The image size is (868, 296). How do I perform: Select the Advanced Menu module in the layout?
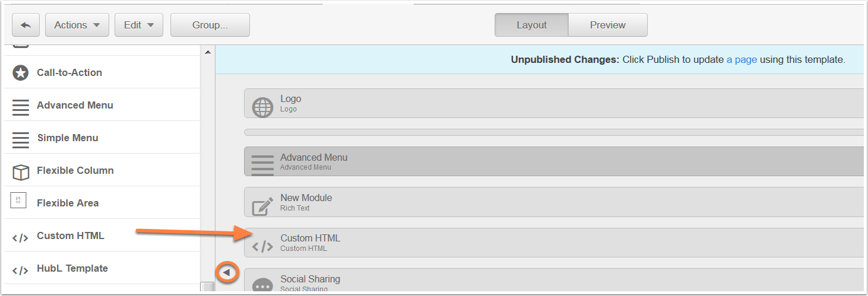(x=553, y=161)
